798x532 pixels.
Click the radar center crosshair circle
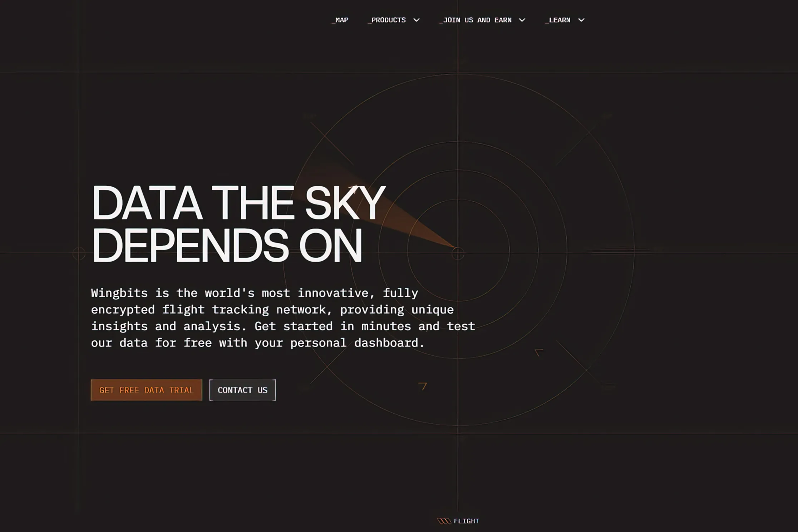pos(458,253)
